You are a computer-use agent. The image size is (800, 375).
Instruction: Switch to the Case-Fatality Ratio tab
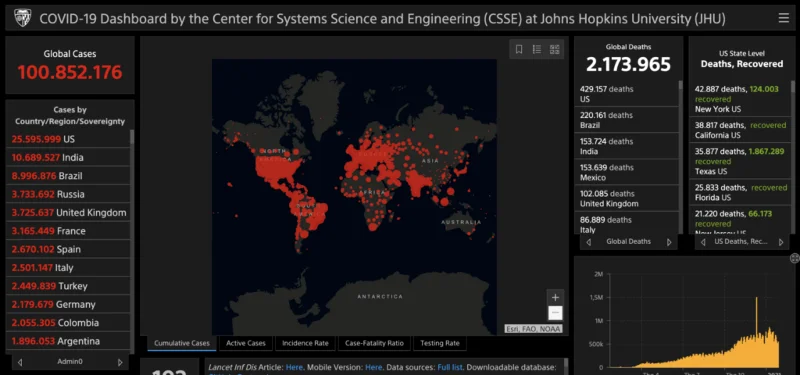pyautogui.click(x=374, y=343)
